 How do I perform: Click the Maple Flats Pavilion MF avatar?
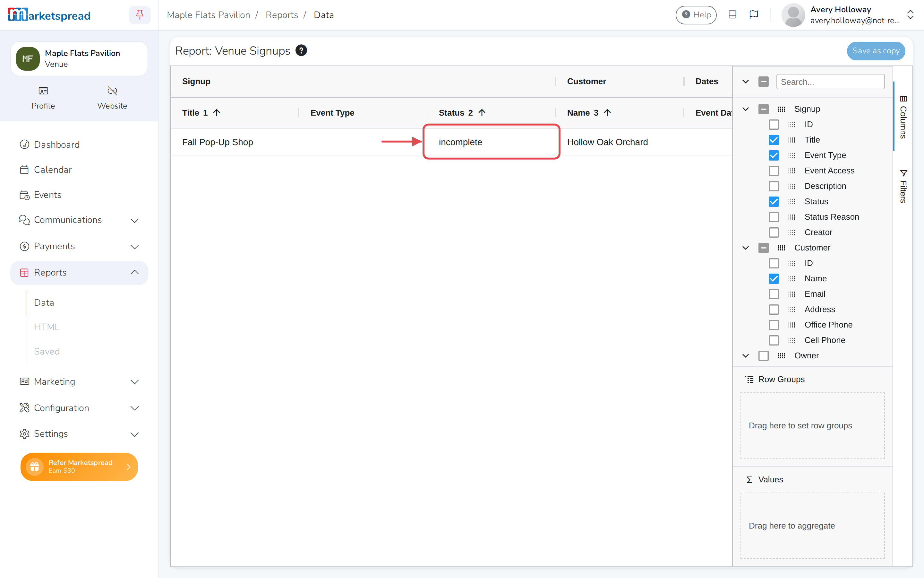(28, 59)
